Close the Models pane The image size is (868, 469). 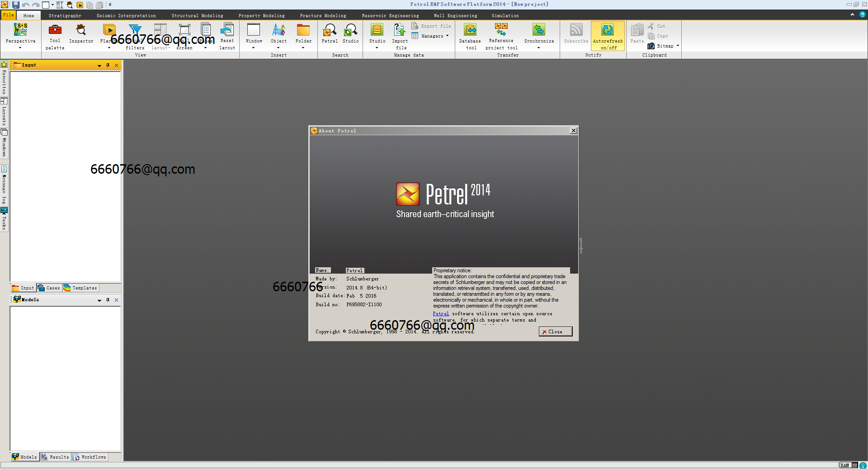coord(116,300)
